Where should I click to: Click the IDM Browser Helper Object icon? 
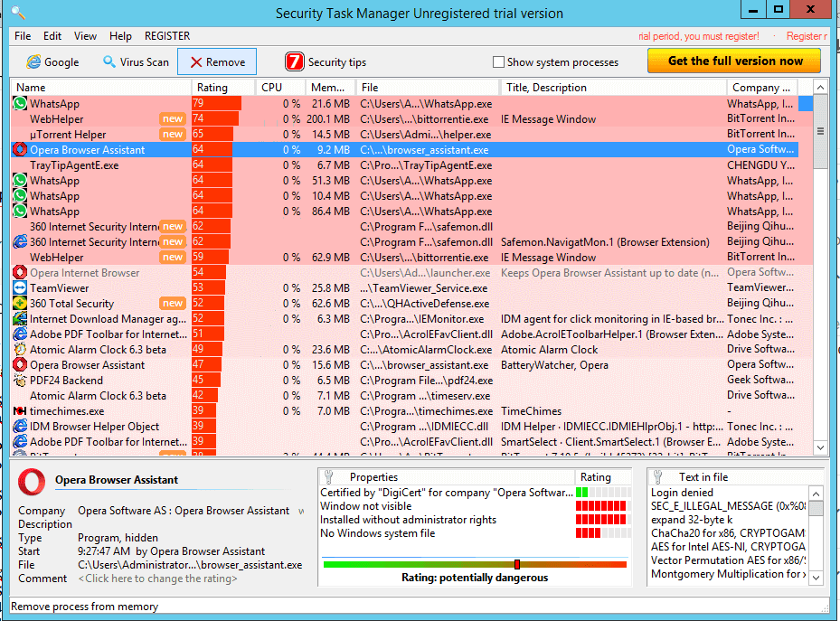20,427
